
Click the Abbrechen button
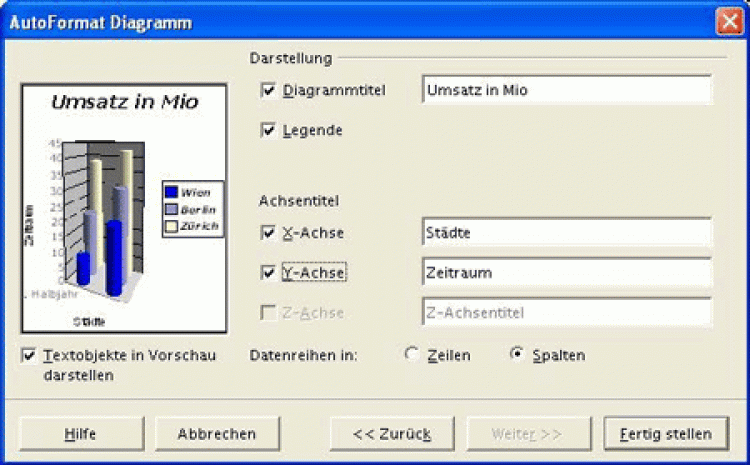pos(216,434)
